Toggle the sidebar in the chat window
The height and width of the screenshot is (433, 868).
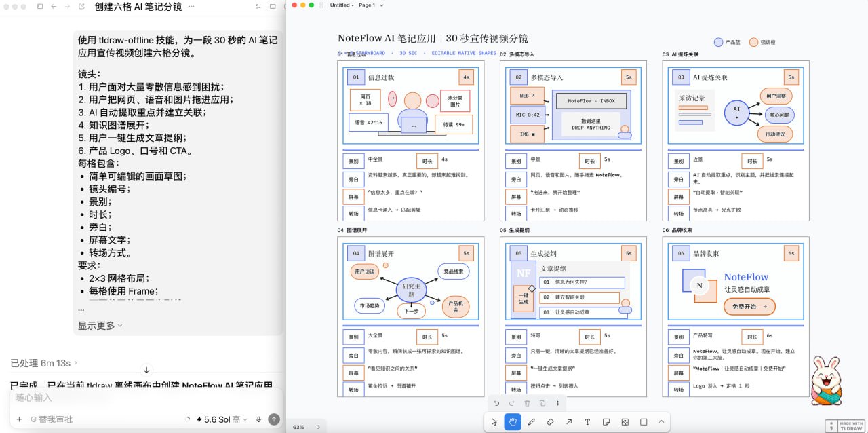tap(40, 6)
